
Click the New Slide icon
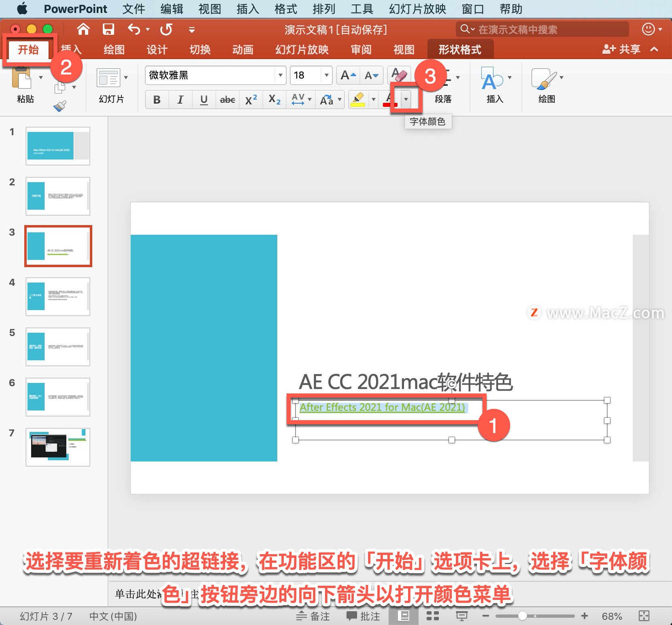(108, 77)
